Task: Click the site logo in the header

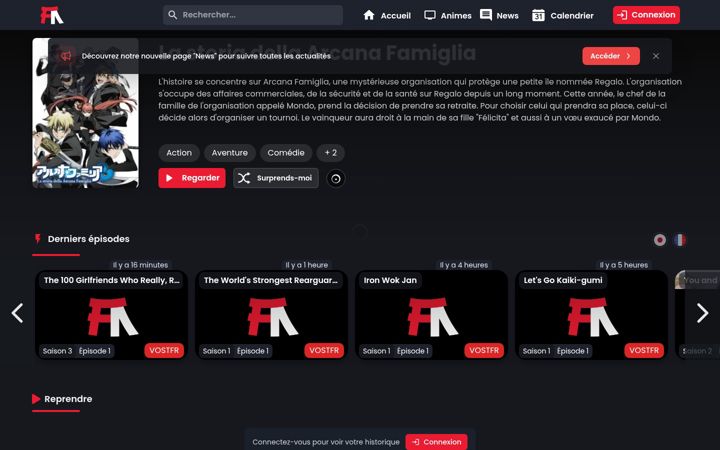Action: 51,15
